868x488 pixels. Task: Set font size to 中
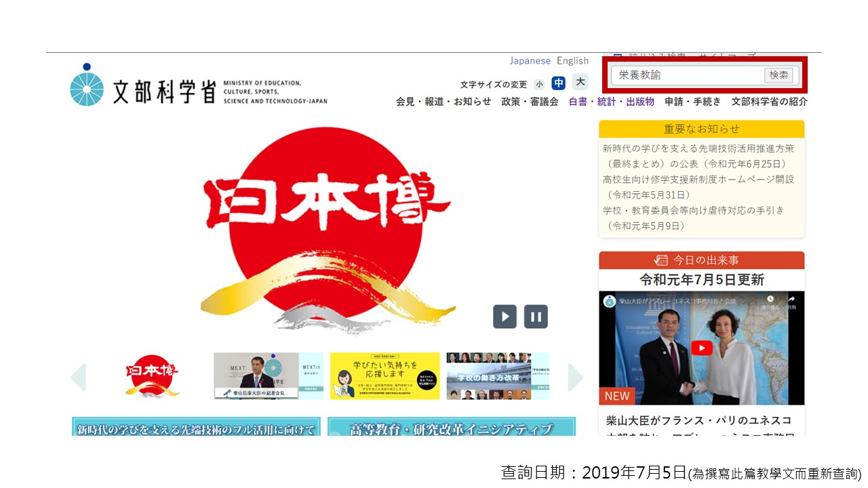[x=558, y=83]
